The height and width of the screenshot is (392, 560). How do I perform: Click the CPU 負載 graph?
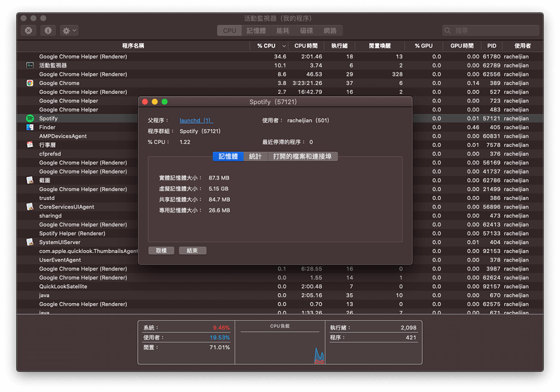tap(280, 343)
